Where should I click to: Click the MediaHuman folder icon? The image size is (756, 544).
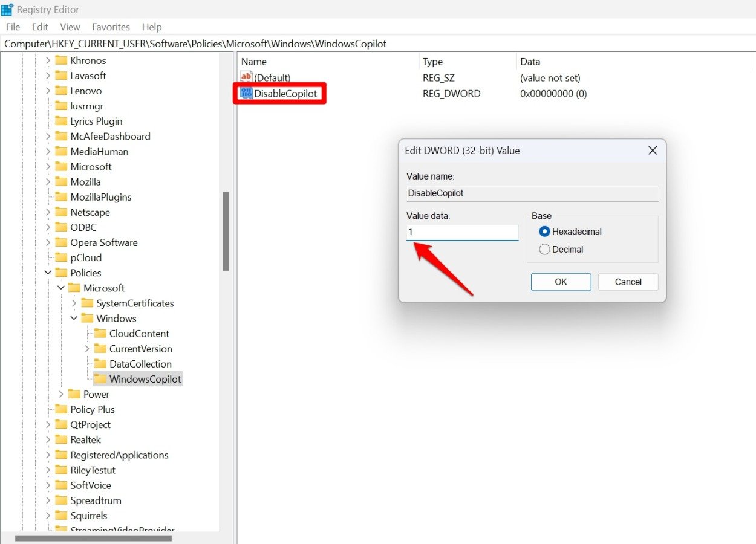click(x=60, y=151)
